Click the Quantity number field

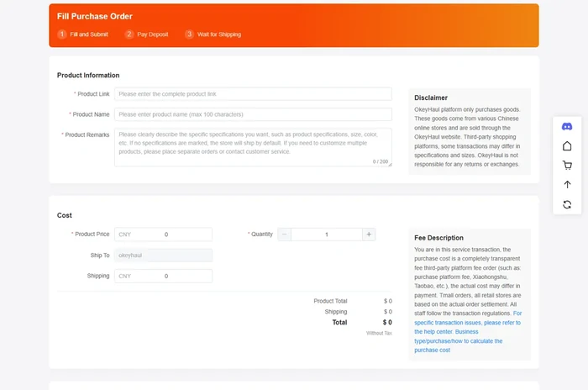click(x=327, y=235)
